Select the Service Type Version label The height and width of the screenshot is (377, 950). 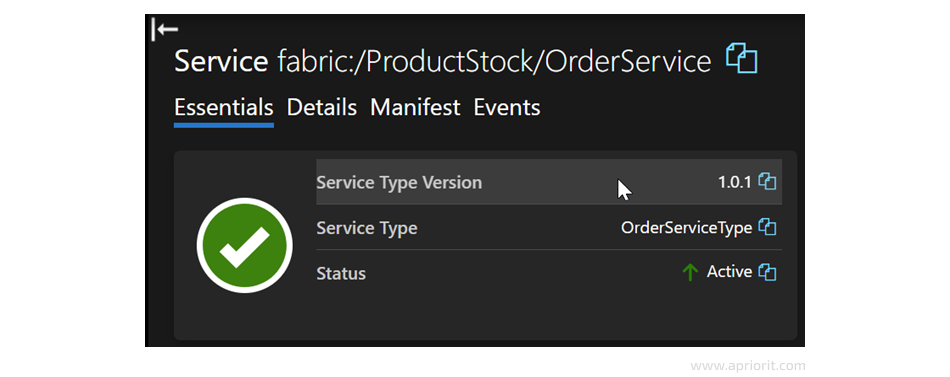399,182
